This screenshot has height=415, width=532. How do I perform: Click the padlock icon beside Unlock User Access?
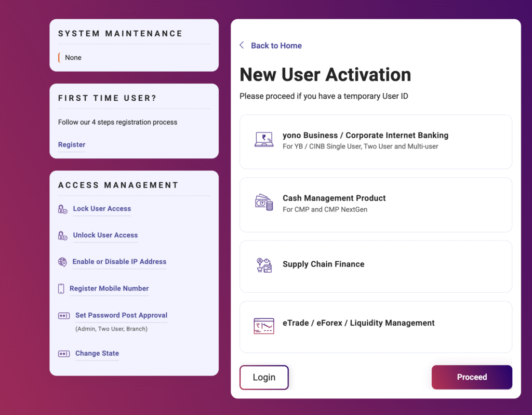point(63,236)
